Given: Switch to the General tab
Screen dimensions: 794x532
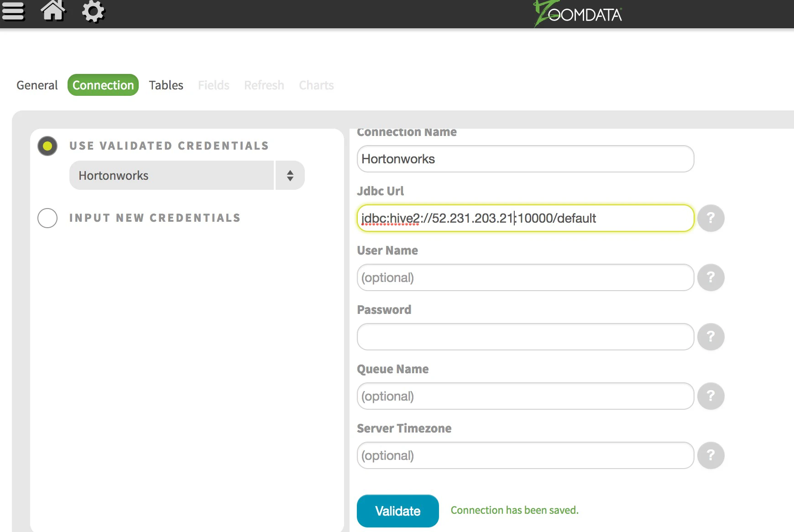Looking at the screenshot, I should pos(37,85).
